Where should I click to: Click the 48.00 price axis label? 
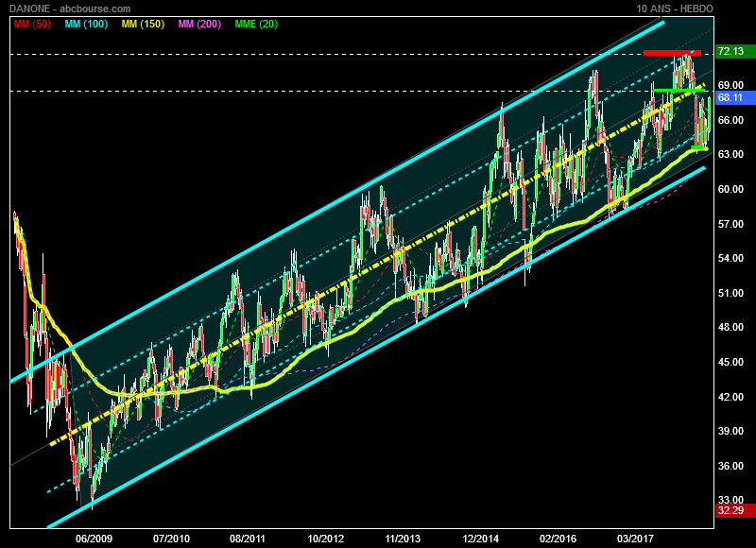coord(730,327)
